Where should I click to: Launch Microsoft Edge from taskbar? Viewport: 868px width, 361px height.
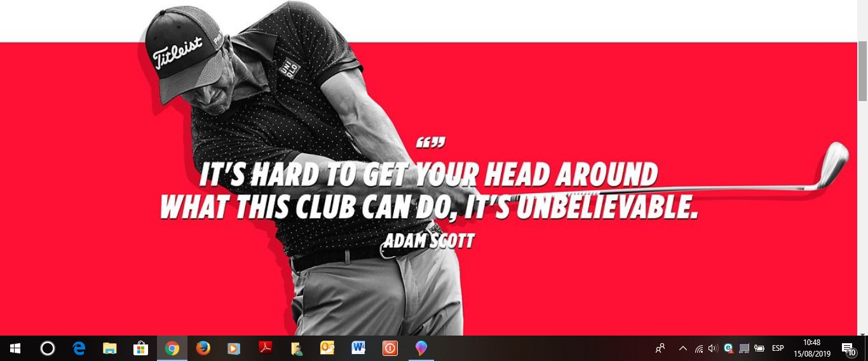(79, 348)
